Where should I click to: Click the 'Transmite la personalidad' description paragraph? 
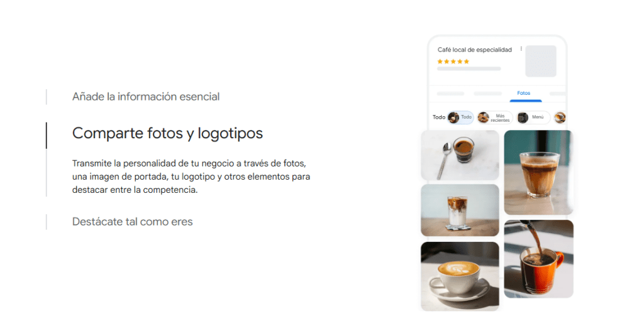(x=191, y=176)
